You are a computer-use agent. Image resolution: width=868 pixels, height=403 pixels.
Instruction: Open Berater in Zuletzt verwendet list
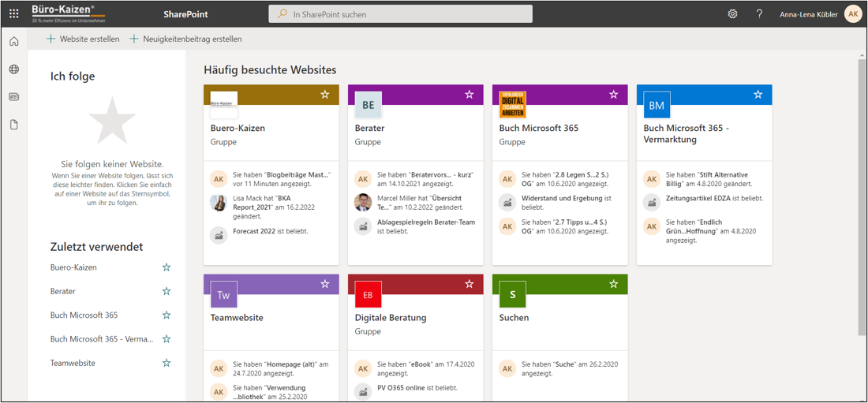[62, 291]
